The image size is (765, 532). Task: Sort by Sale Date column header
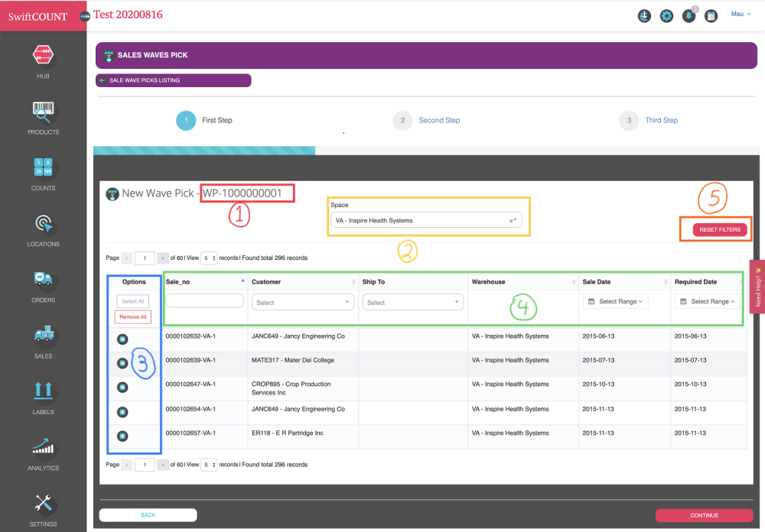[624, 282]
